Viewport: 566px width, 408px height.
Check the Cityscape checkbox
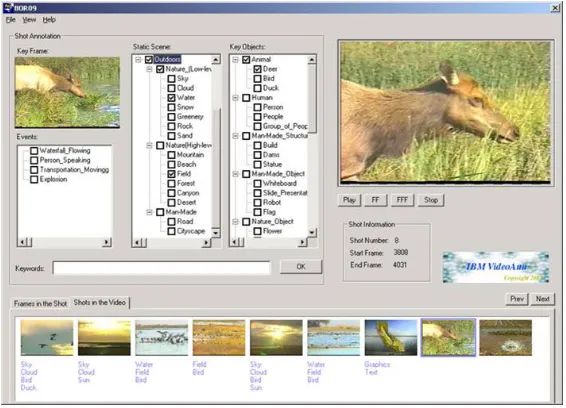pyautogui.click(x=171, y=231)
